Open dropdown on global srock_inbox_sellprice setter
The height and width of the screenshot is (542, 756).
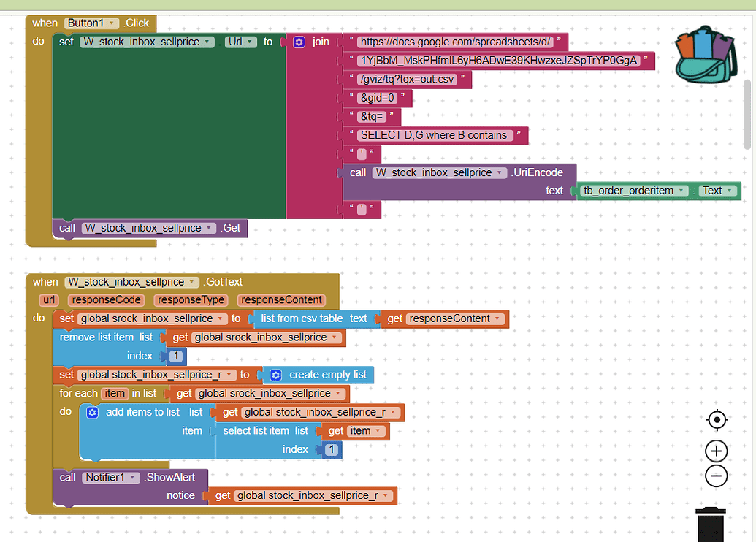pos(218,318)
